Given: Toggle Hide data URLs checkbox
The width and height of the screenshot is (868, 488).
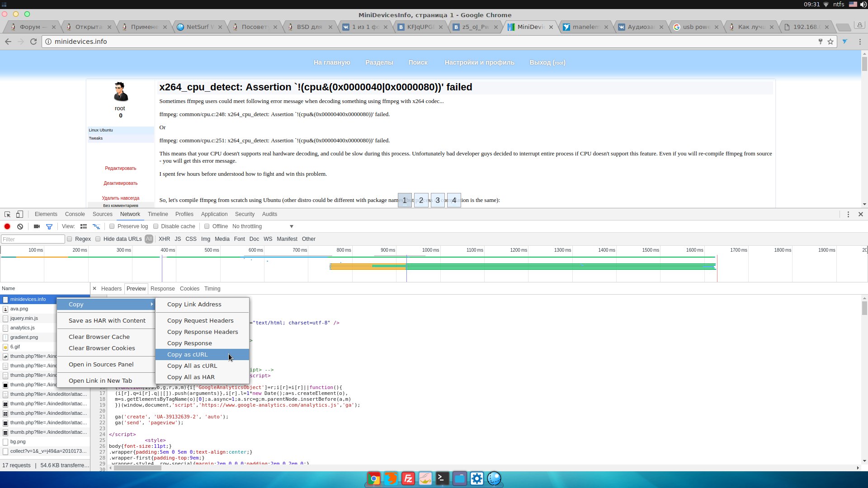Looking at the screenshot, I should [98, 239].
